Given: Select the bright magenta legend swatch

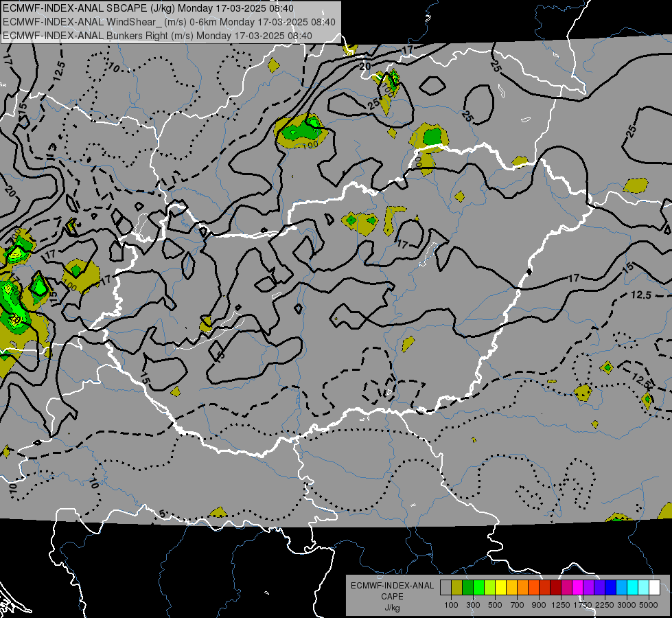Looking at the screenshot, I should click(578, 588).
